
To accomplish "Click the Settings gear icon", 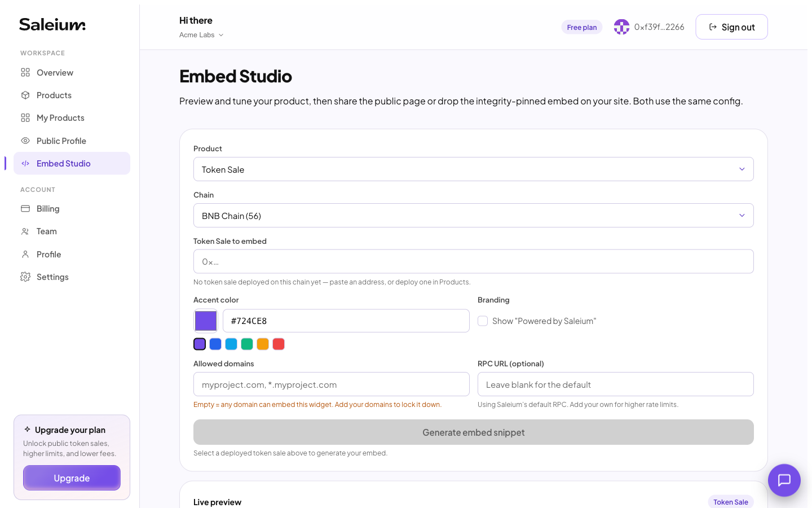I will [x=25, y=277].
